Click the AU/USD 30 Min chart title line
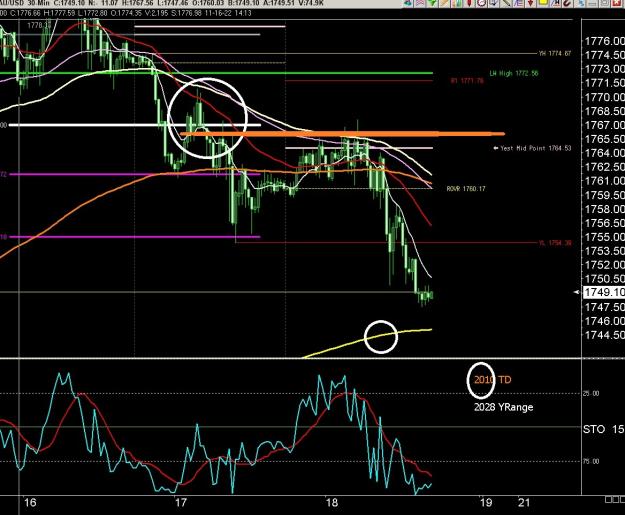This screenshot has height=515, width=625. pyautogui.click(x=162, y=4)
